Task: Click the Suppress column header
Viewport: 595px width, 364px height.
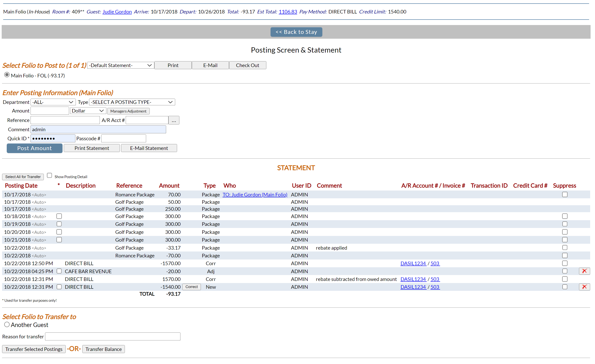Action: 564,185
